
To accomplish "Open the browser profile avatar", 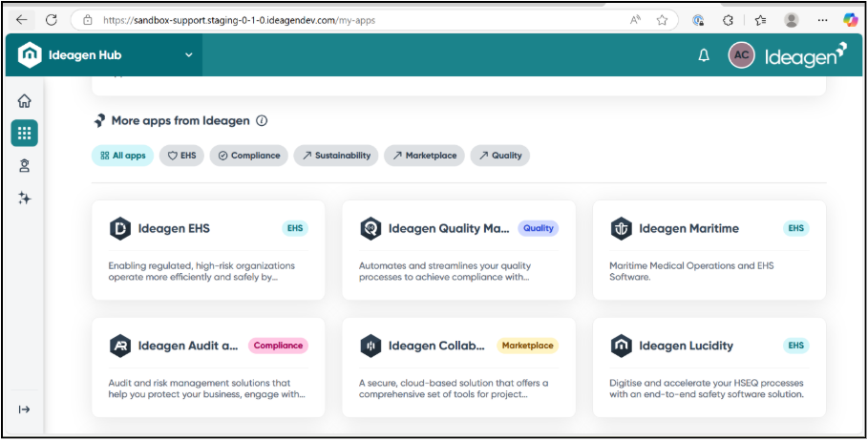I will pos(792,20).
